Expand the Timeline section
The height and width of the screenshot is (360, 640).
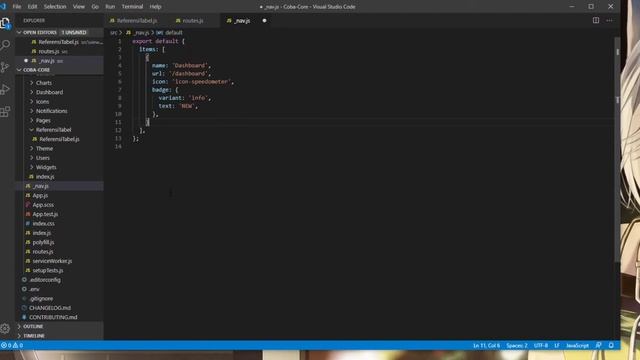click(x=60, y=336)
